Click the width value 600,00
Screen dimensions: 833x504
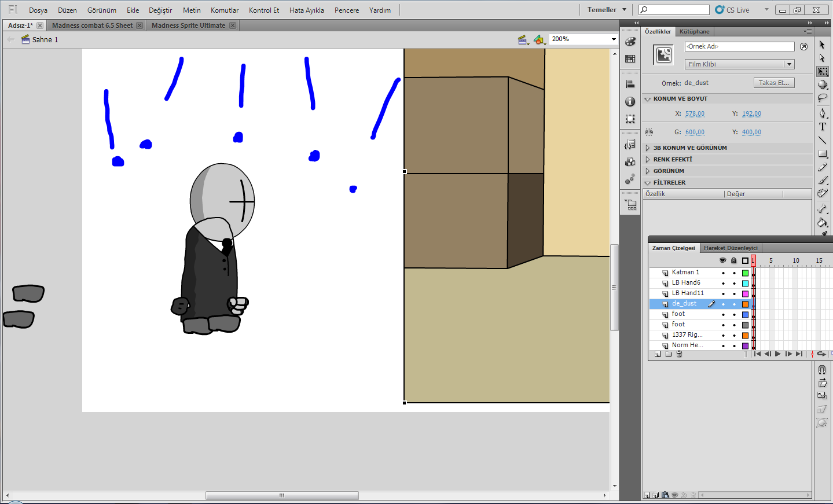pyautogui.click(x=695, y=133)
